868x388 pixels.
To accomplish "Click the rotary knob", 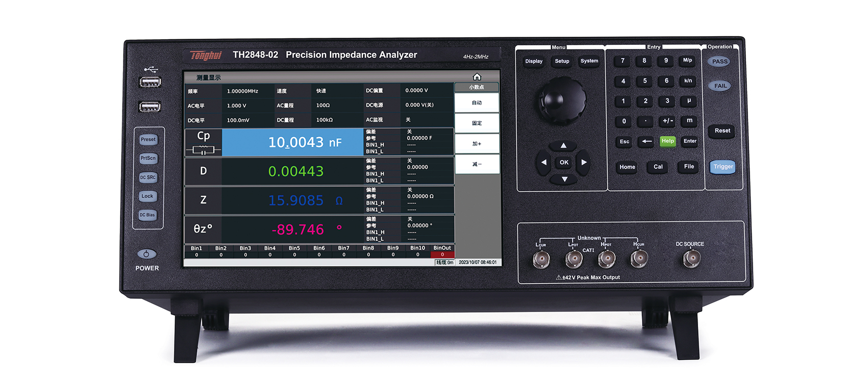I will tap(563, 99).
